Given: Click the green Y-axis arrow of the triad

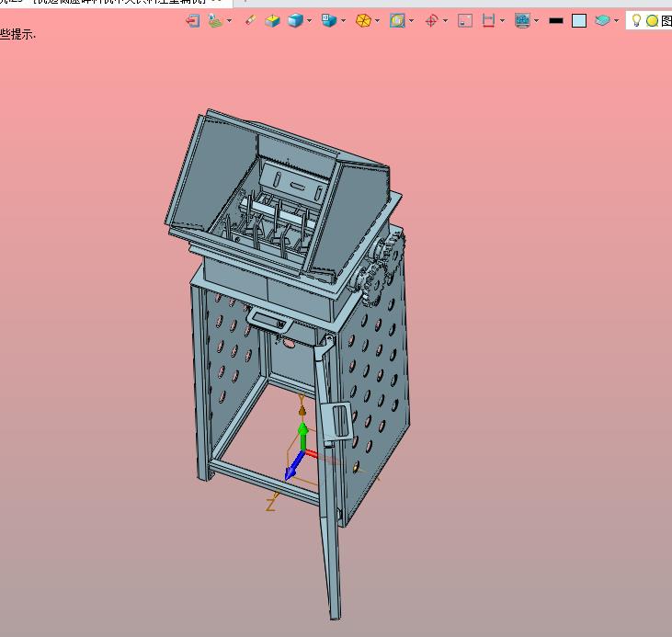Looking at the screenshot, I should [x=303, y=434].
